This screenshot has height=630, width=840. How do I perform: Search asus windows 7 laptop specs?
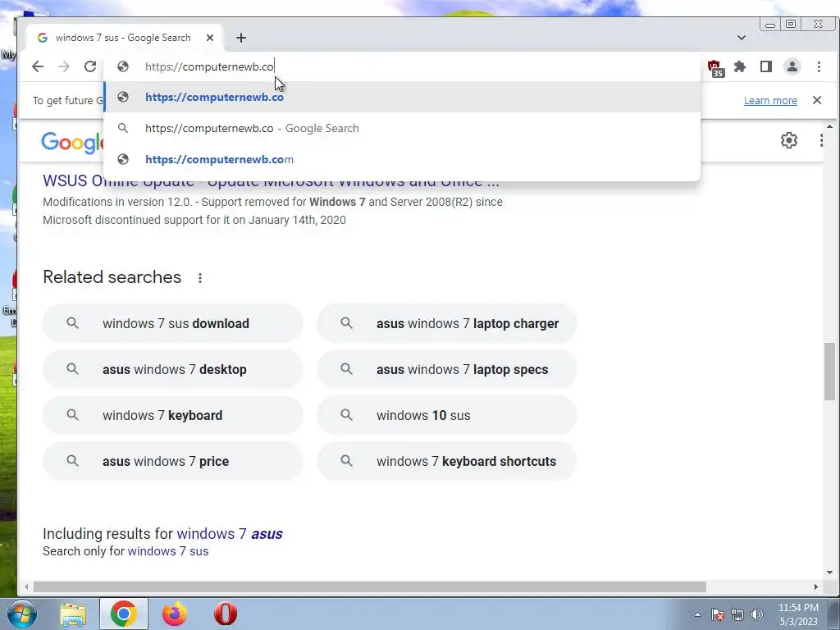coord(447,370)
